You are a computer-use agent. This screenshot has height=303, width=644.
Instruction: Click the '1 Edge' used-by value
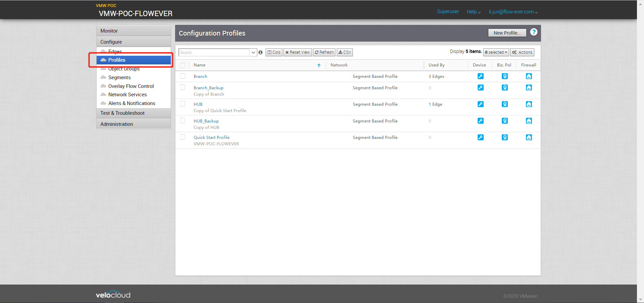coord(435,104)
